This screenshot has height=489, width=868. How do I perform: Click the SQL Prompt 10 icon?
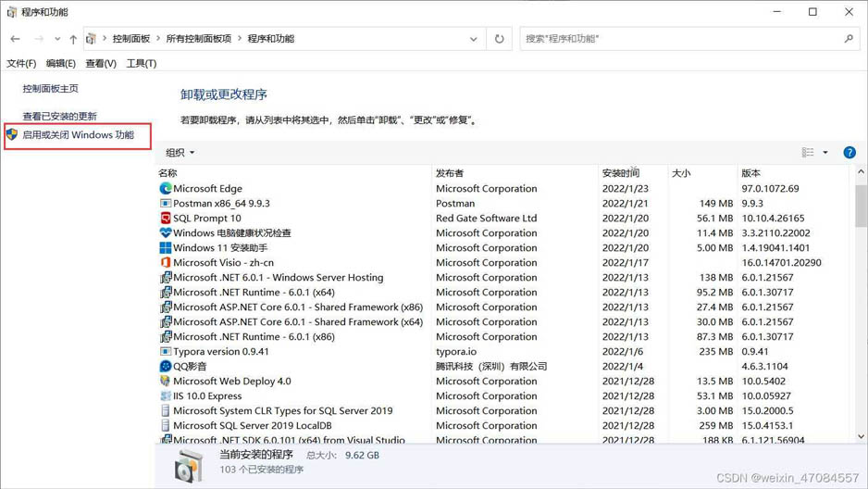[166, 218]
